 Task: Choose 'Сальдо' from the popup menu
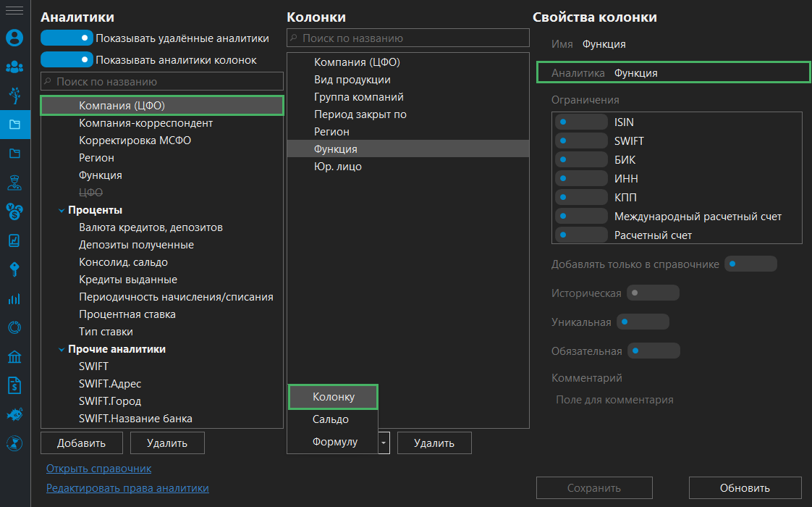pos(331,419)
